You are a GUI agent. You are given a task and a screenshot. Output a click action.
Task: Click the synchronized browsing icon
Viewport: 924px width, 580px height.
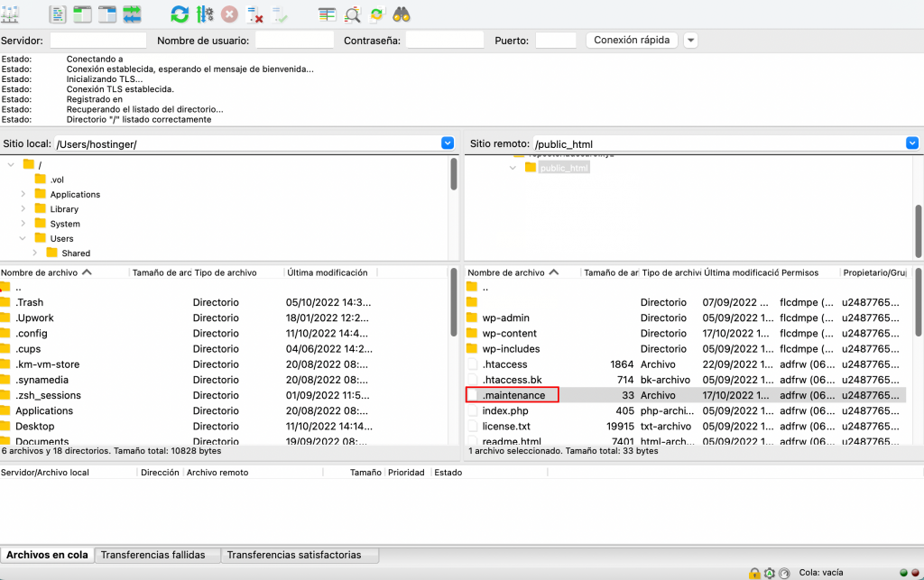[x=377, y=14]
